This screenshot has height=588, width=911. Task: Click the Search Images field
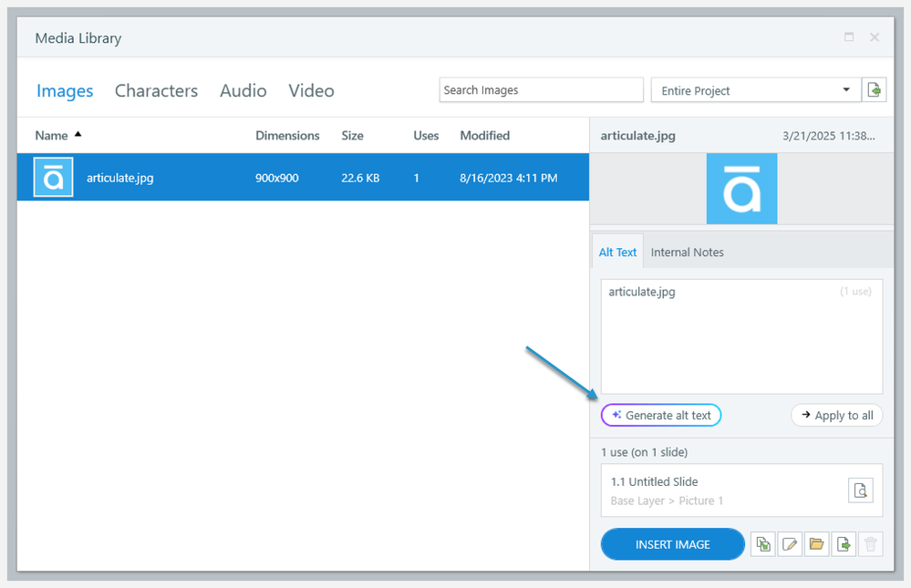tap(541, 90)
